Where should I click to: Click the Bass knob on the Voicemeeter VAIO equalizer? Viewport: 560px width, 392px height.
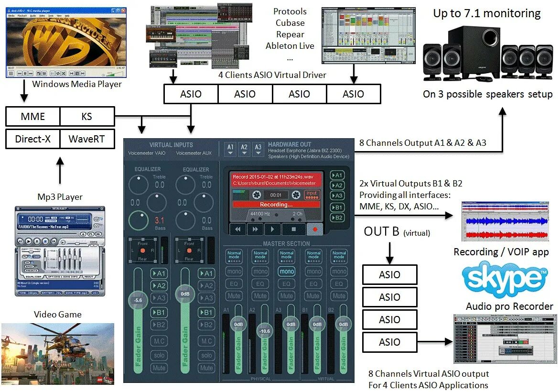click(138, 220)
